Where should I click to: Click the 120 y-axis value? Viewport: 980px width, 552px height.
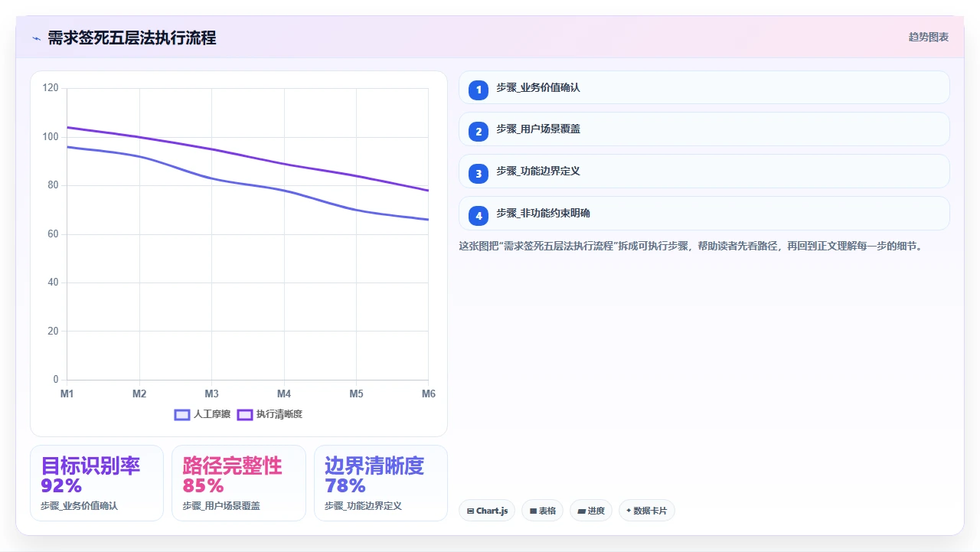coord(51,88)
